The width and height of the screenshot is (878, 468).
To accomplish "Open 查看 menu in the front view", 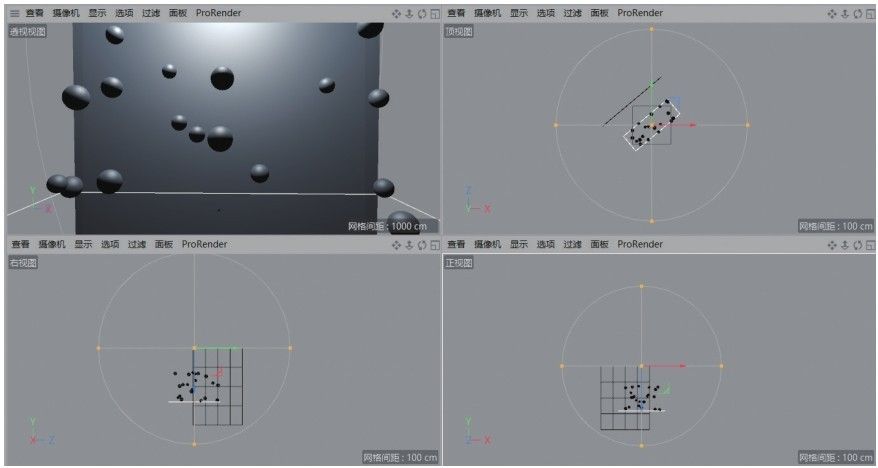I will pos(456,244).
